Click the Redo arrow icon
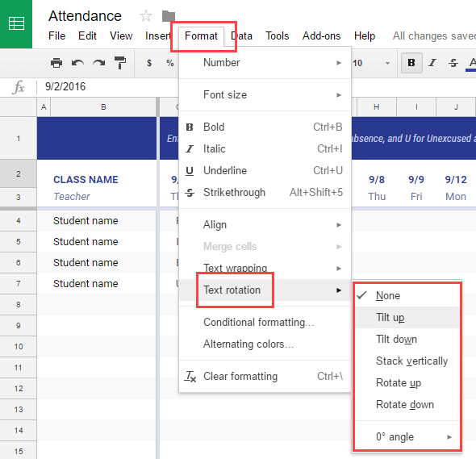 [x=99, y=63]
